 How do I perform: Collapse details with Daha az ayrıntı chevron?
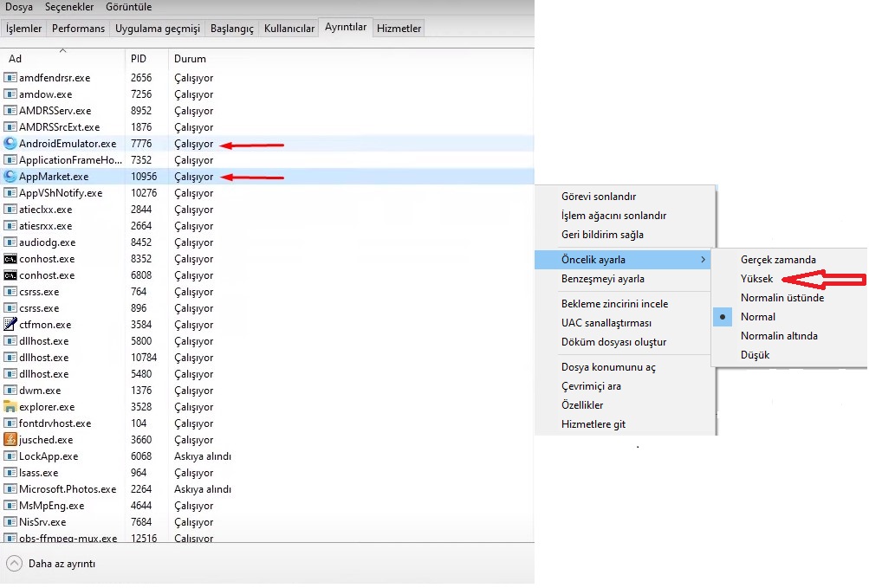tap(14, 564)
